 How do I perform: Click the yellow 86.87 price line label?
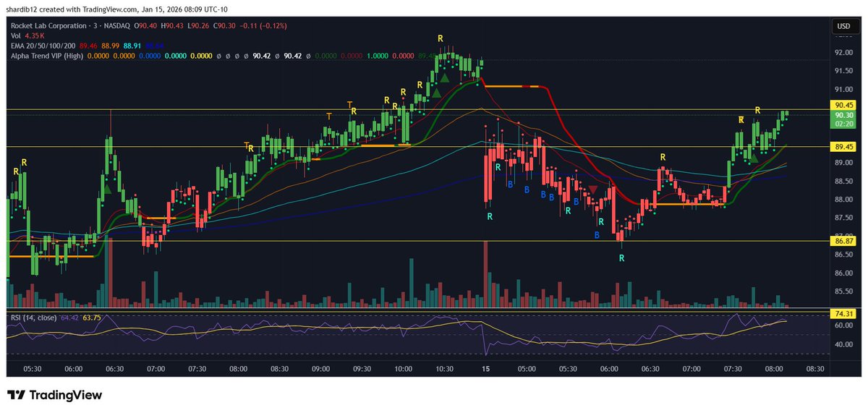[843, 241]
